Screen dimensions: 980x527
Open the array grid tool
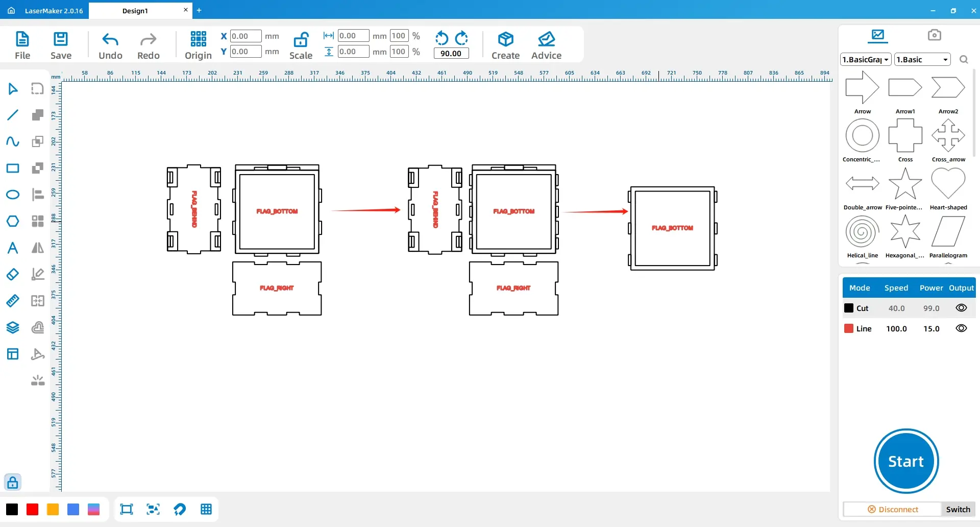point(37,221)
